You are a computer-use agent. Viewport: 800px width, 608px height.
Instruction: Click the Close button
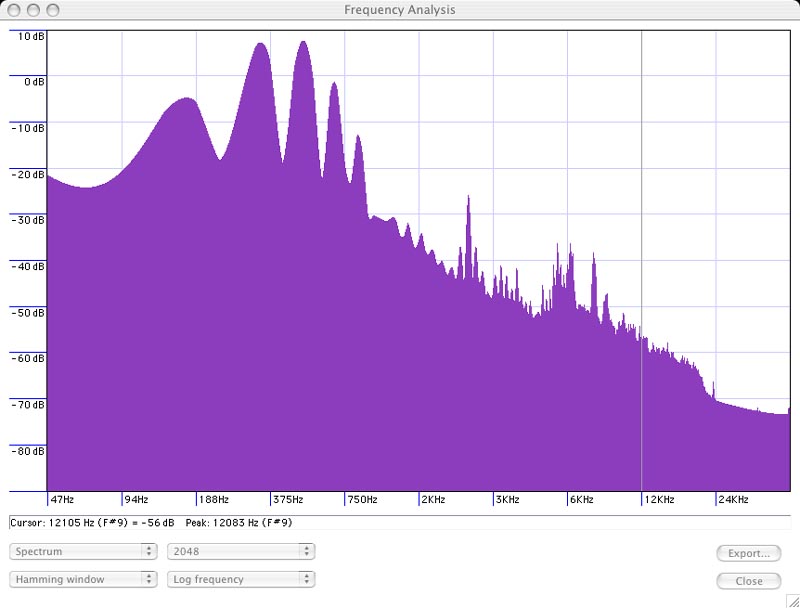point(748,581)
